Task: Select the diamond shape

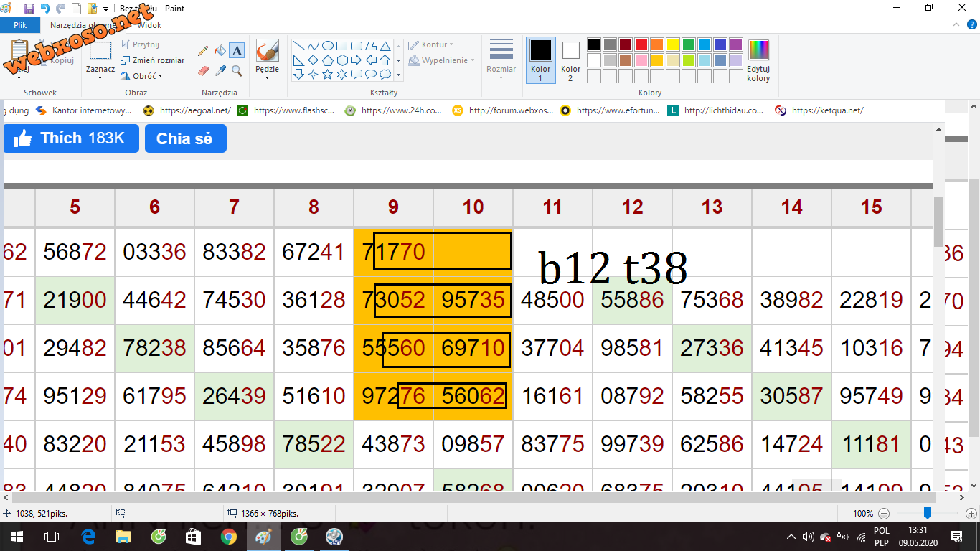Action: (314, 60)
